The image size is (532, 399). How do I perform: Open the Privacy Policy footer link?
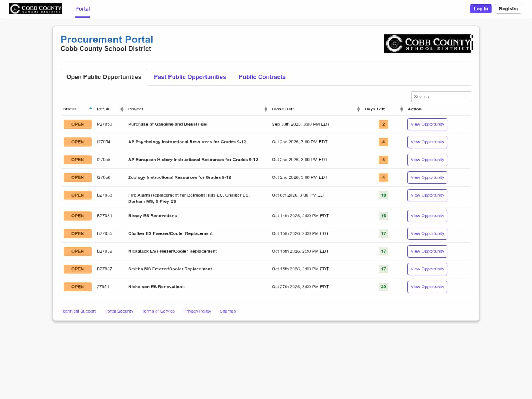(197, 311)
